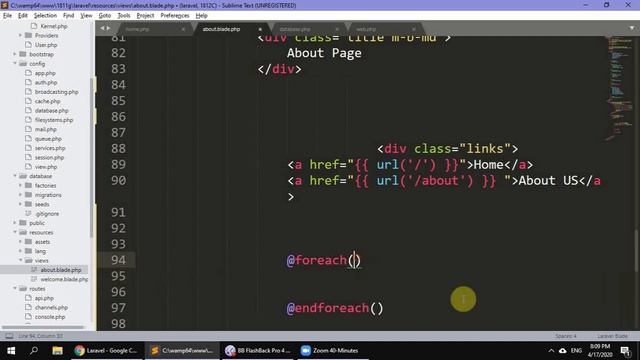640x360 pixels.
Task: Expand the lang folder
Action: [20, 251]
